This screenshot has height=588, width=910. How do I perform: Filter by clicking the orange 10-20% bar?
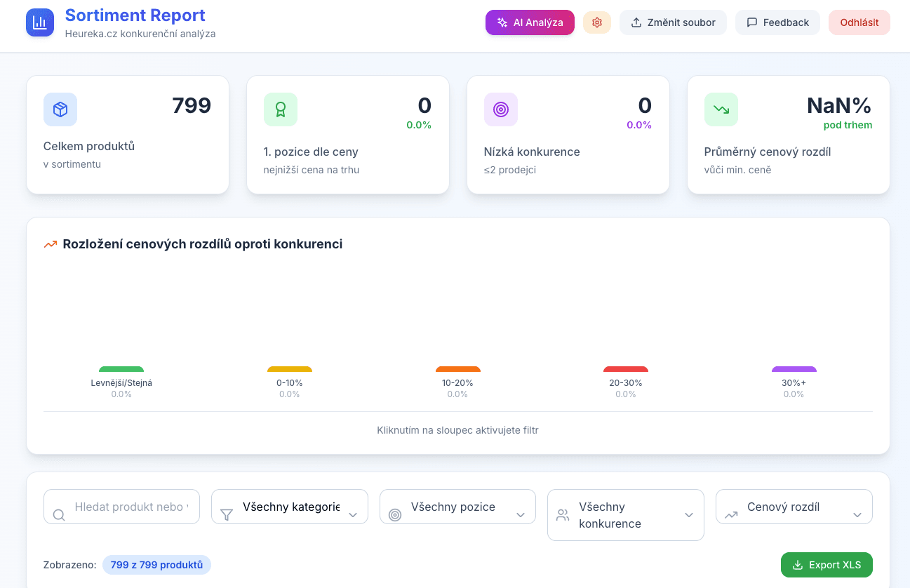[x=457, y=368]
